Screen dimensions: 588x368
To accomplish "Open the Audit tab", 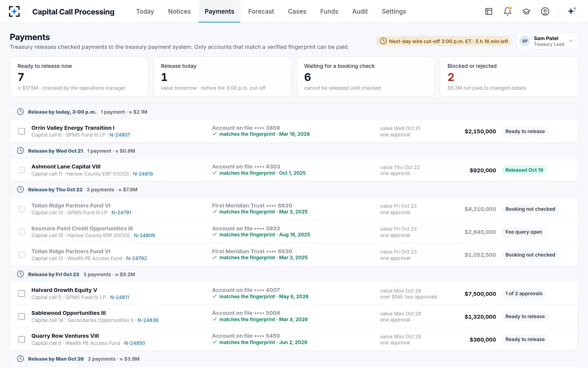I will tap(360, 11).
